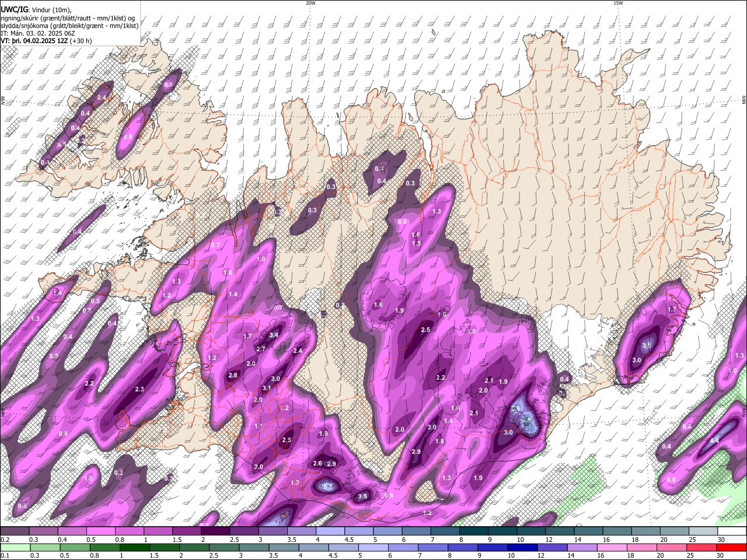Click the "2.7" precipitation value on map
Image resolution: width=747 pixels, height=560 pixels.
261,349
